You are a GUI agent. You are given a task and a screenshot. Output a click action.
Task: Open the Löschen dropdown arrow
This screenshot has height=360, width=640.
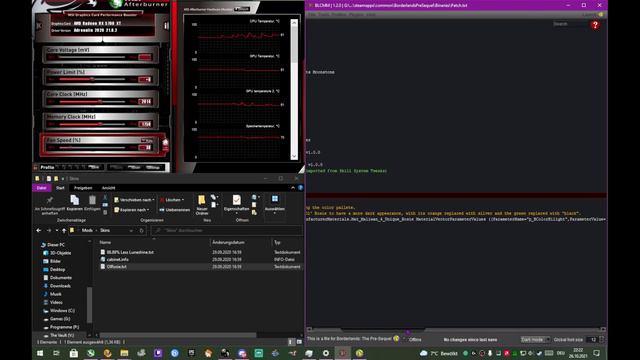point(183,200)
